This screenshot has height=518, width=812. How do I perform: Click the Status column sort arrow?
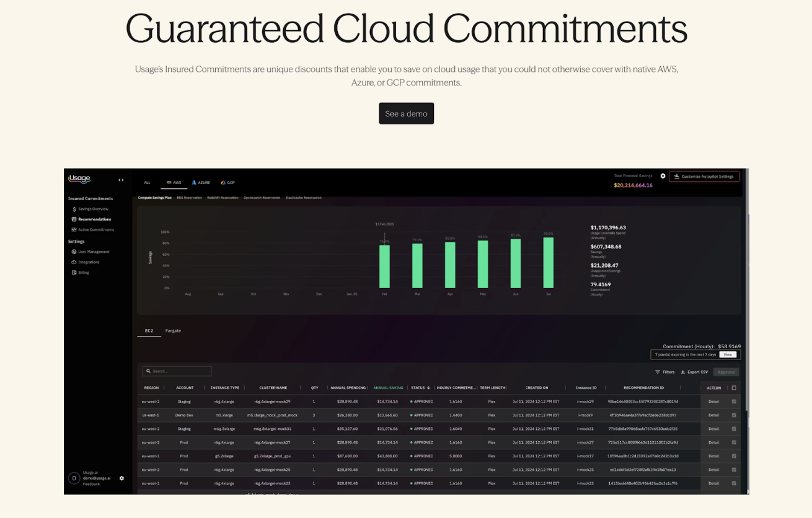coord(428,388)
